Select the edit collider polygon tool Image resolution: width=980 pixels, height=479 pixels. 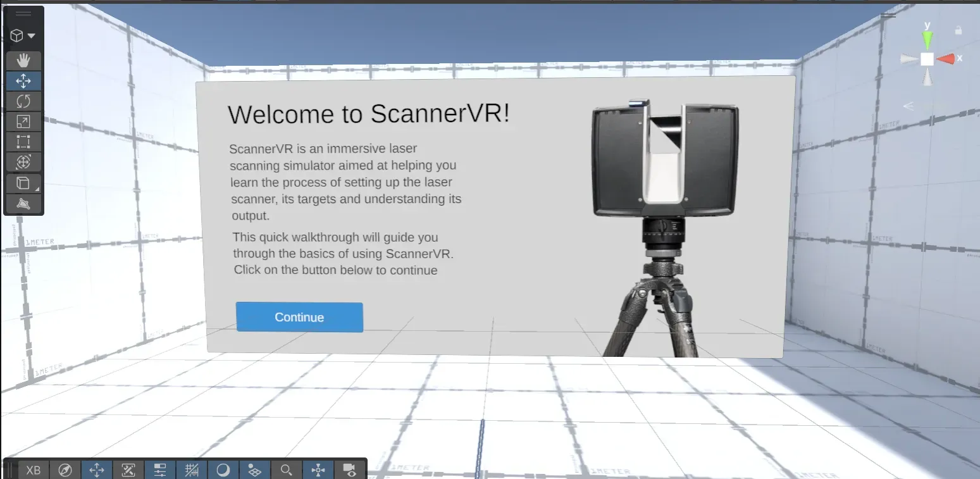pyautogui.click(x=23, y=204)
